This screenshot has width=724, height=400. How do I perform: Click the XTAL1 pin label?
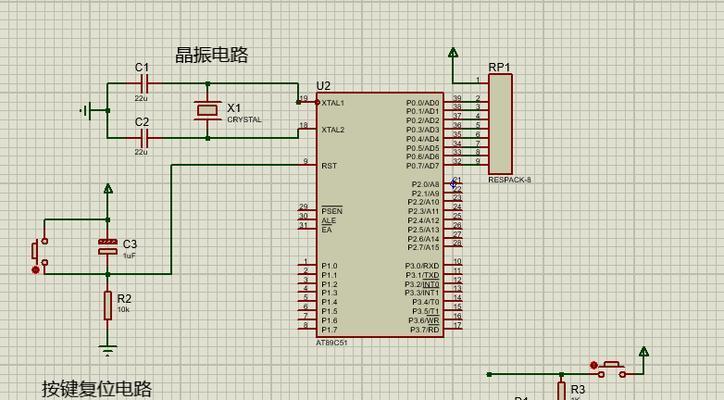(333, 103)
